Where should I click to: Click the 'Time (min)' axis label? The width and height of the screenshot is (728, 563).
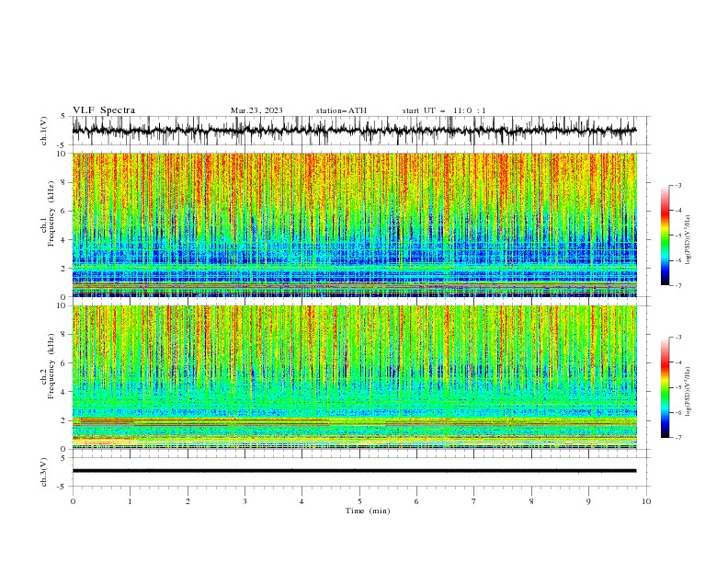coord(368,511)
